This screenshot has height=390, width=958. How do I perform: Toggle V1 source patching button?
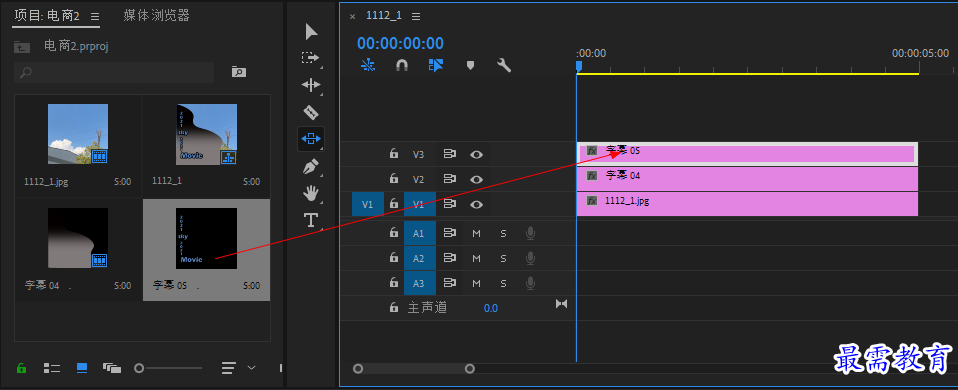pos(368,204)
